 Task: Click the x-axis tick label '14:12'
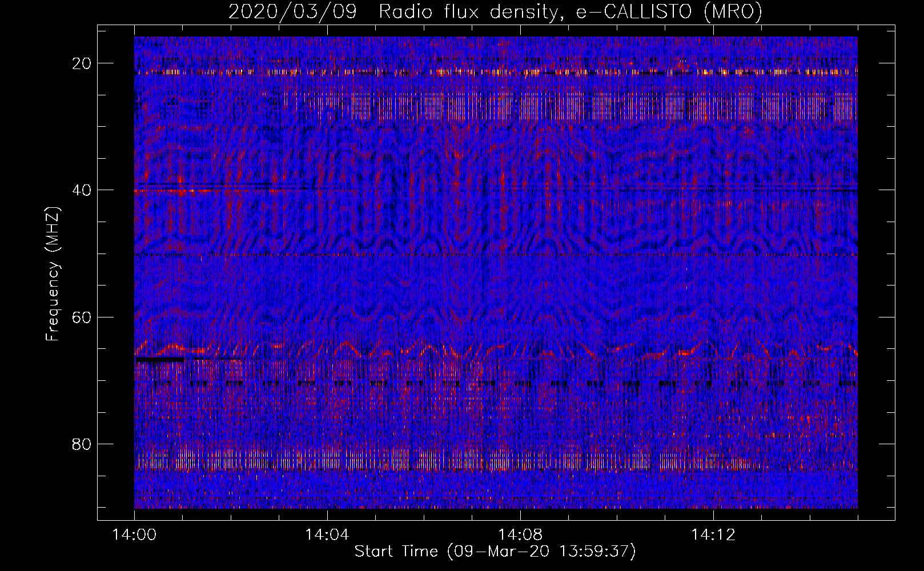[x=713, y=535]
